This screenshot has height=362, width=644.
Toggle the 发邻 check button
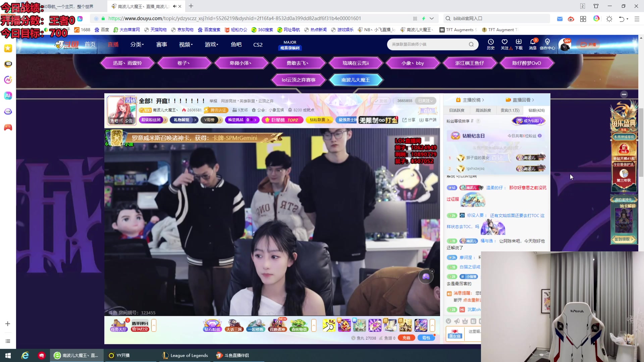click(x=381, y=101)
